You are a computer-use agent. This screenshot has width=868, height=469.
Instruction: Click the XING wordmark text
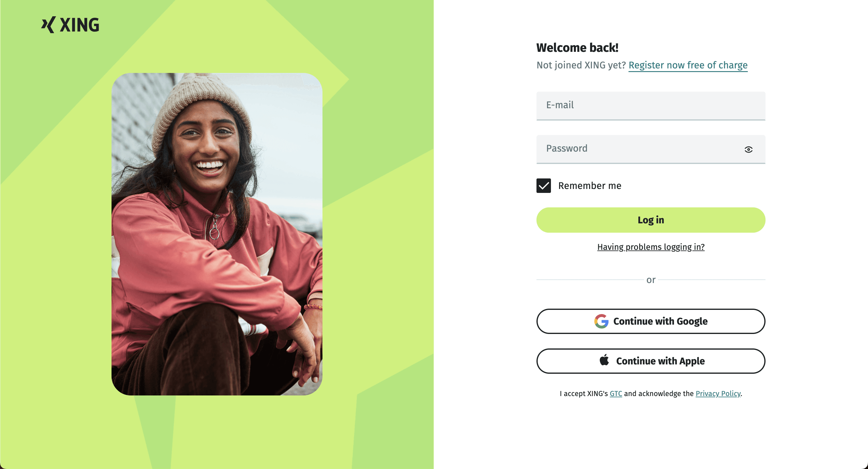(x=80, y=25)
